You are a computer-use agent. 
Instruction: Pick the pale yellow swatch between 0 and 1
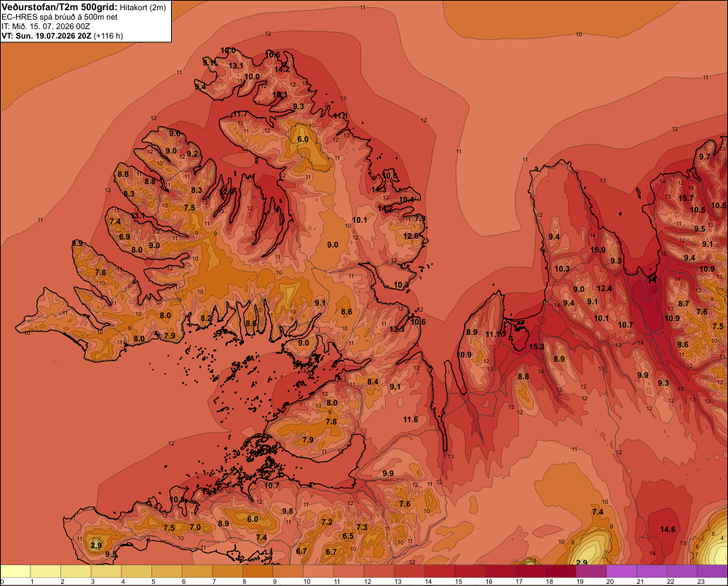tap(15, 571)
